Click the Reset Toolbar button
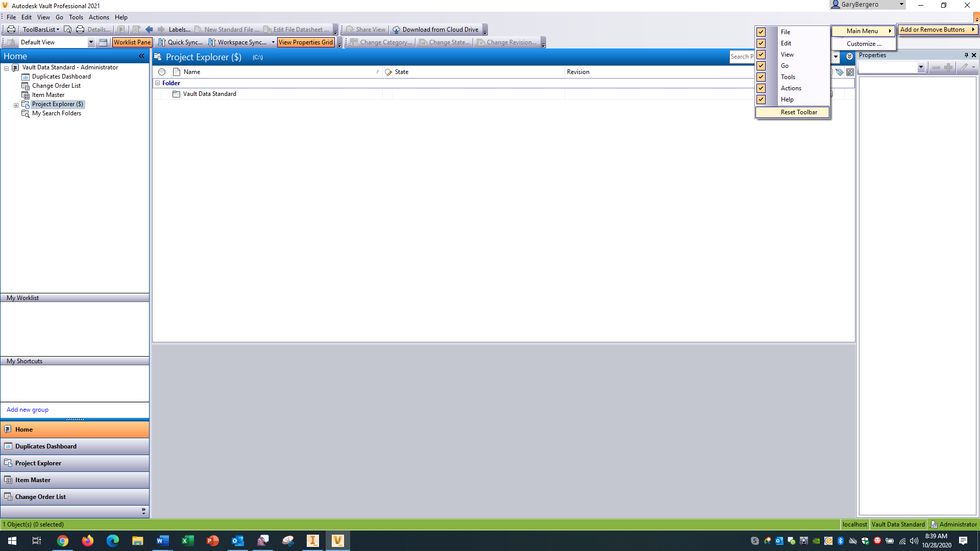Viewport: 980px width, 551px height. coord(799,112)
